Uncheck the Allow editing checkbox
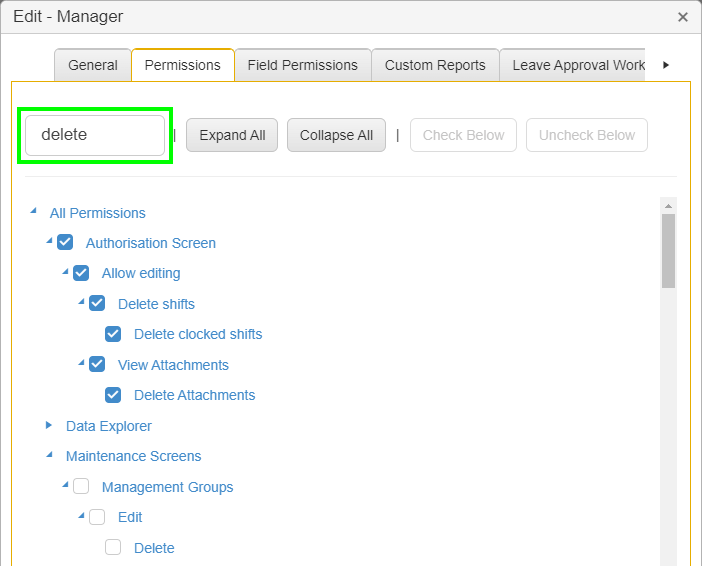The width and height of the screenshot is (702, 566). 81,273
